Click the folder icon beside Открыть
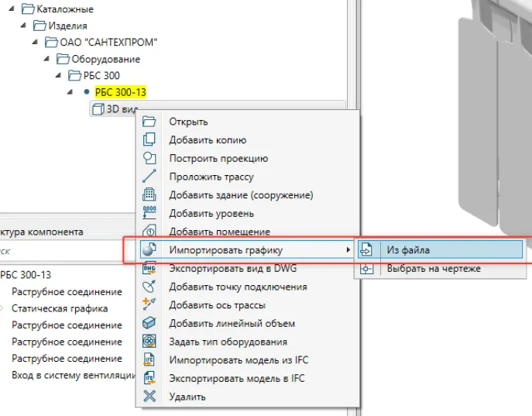 pyautogui.click(x=150, y=122)
